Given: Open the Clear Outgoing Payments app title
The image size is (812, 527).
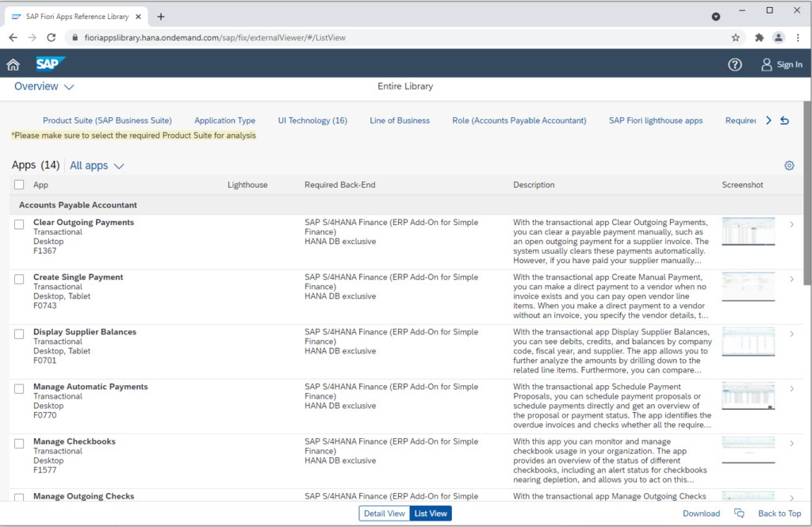Looking at the screenshot, I should click(84, 222).
